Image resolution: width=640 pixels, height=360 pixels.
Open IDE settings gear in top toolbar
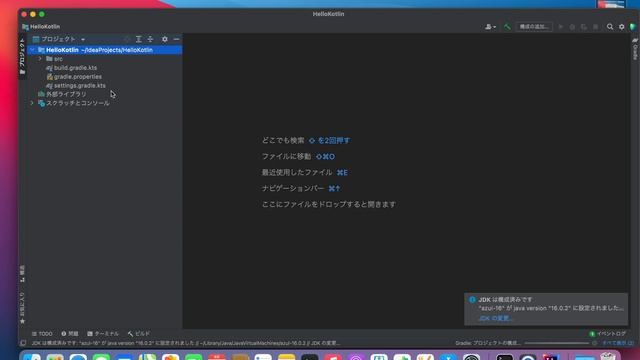621,27
